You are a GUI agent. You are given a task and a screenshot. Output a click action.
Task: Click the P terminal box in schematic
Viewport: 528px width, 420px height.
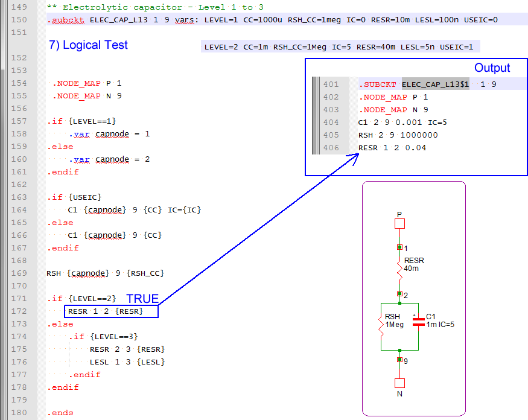(x=399, y=224)
